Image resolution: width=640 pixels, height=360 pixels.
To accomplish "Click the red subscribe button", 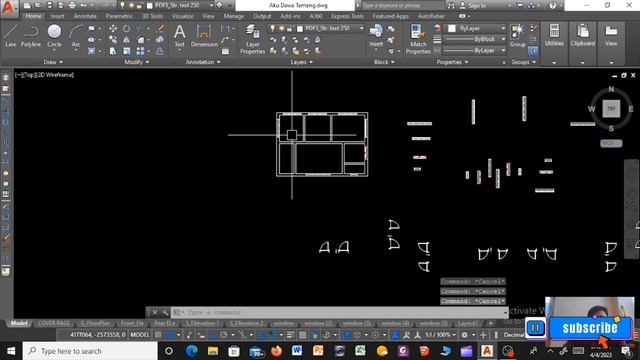I will click(x=589, y=327).
